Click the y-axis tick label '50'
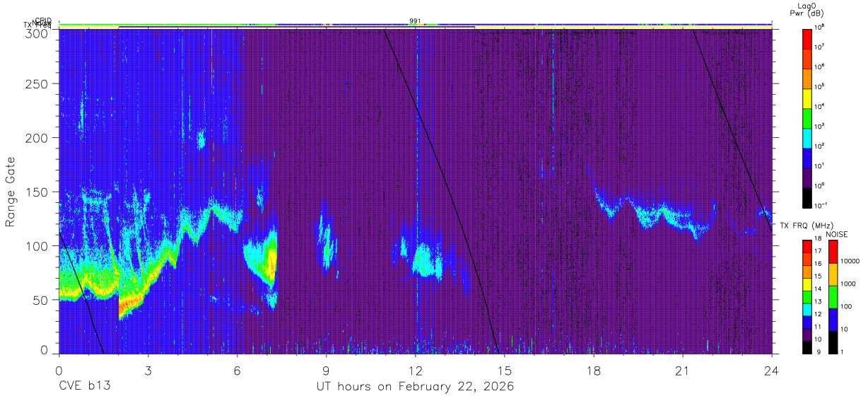This screenshot has height=401, width=868. point(41,299)
